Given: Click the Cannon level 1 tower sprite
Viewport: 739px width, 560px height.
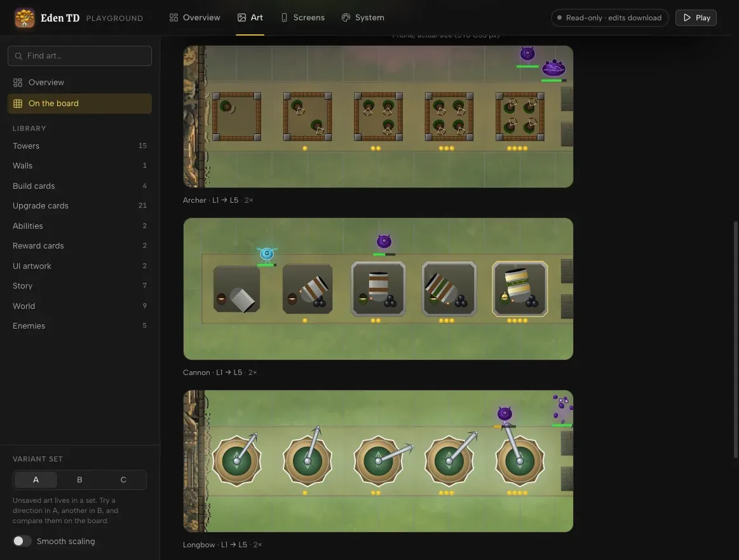Looking at the screenshot, I should click(x=236, y=289).
